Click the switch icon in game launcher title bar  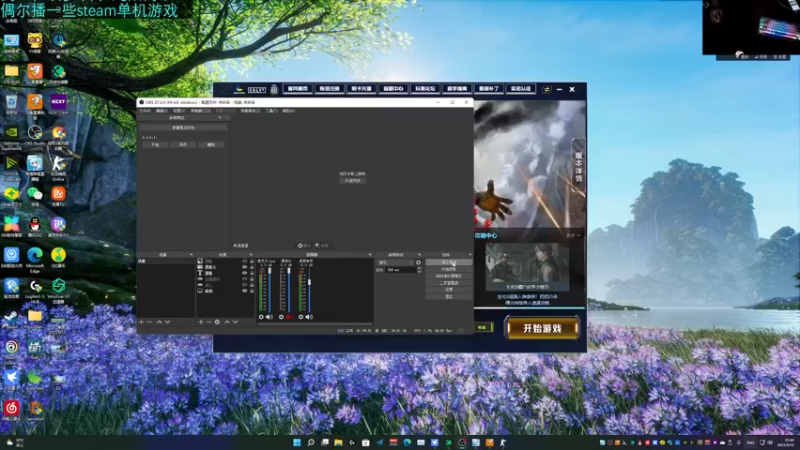(546, 89)
